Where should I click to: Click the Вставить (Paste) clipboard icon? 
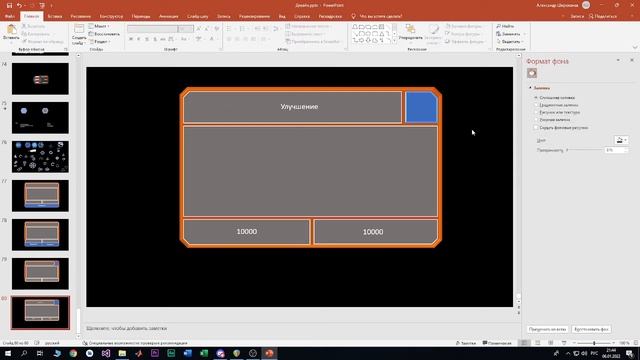11,29
